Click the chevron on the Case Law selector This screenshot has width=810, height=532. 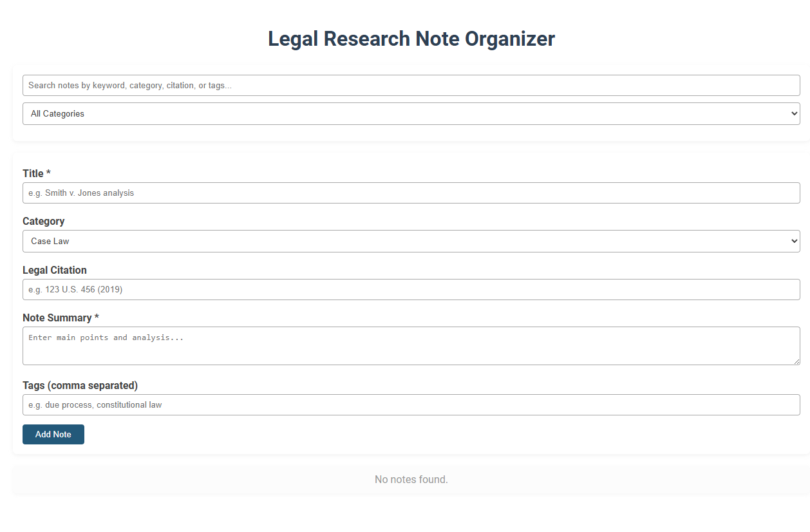tap(793, 241)
